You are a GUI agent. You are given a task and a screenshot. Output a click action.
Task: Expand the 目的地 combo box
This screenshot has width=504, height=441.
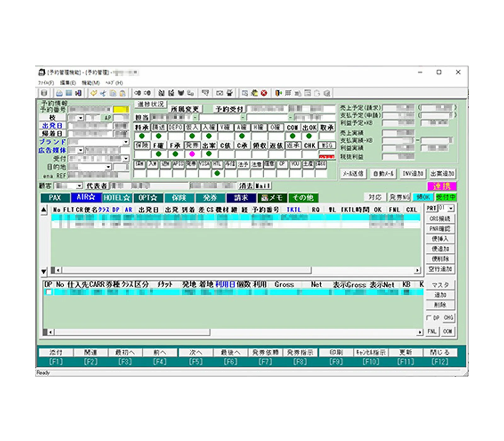pyautogui.click(x=108, y=167)
